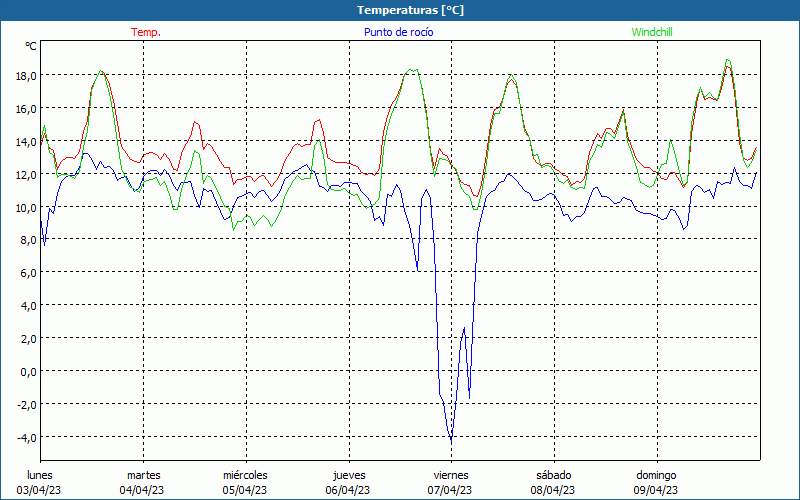Click the '°C' axis unit label
Image resolution: width=800 pixels, height=500 pixels.
31,46
